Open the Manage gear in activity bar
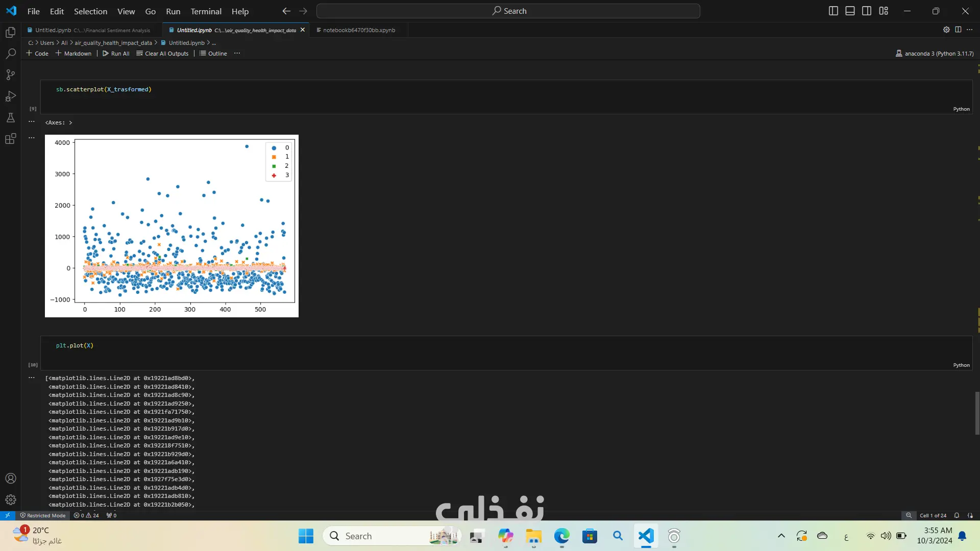980x551 pixels. point(10,500)
